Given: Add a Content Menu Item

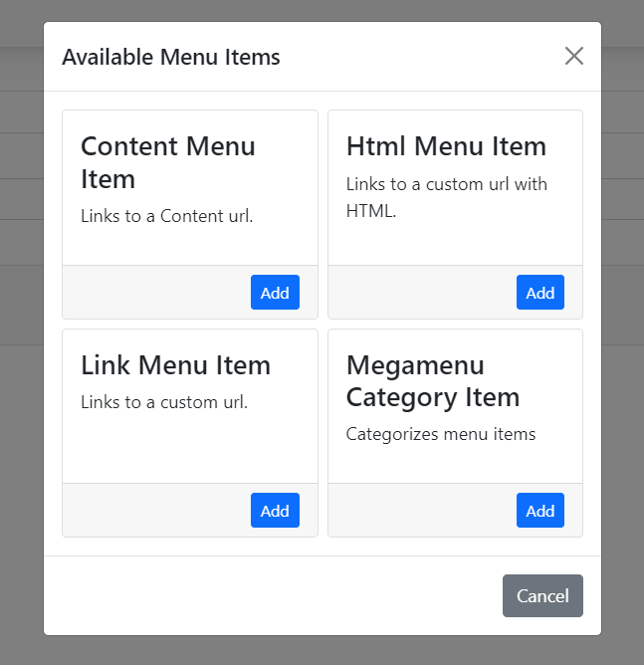Looking at the screenshot, I should [x=275, y=293].
